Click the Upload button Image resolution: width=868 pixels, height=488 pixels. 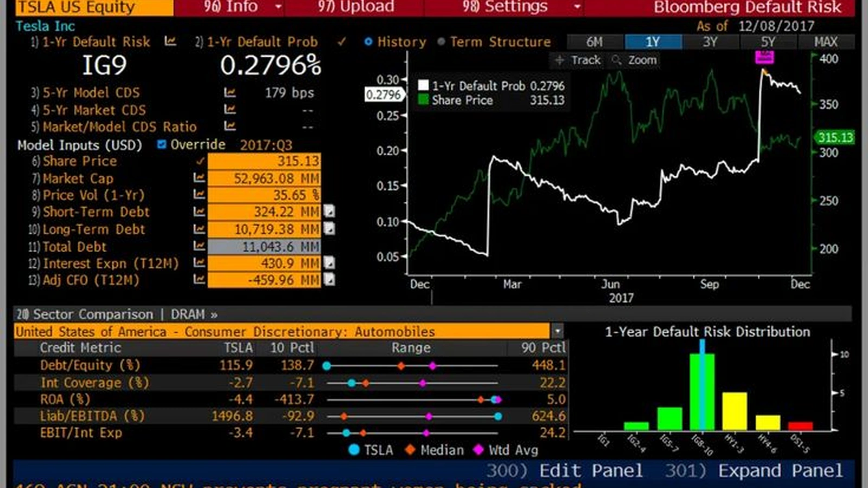[x=356, y=7]
